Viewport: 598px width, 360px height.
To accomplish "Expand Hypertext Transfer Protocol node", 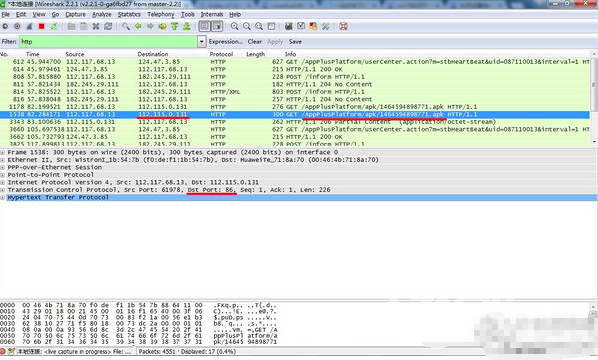I will [x=2, y=198].
